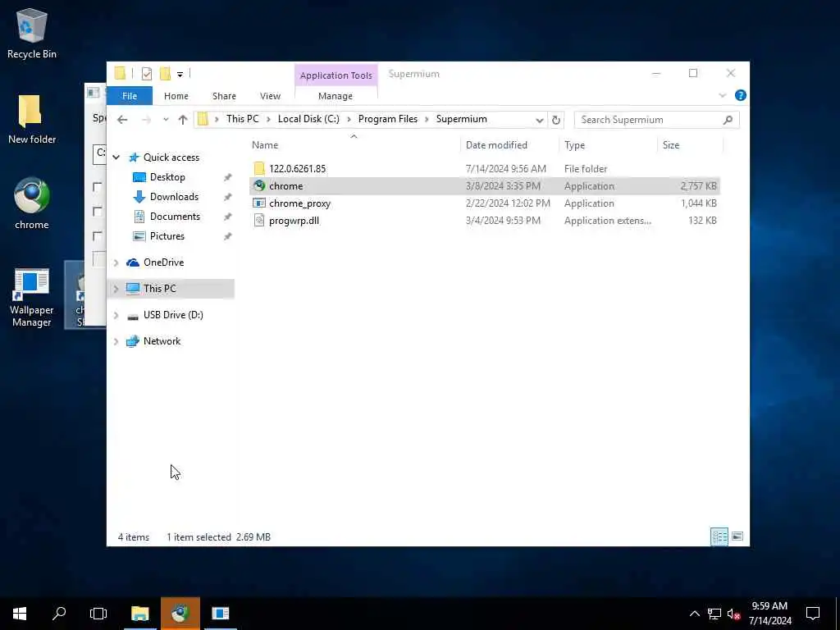
Task: Select OneDrive in navigation pane
Action: click(x=163, y=262)
